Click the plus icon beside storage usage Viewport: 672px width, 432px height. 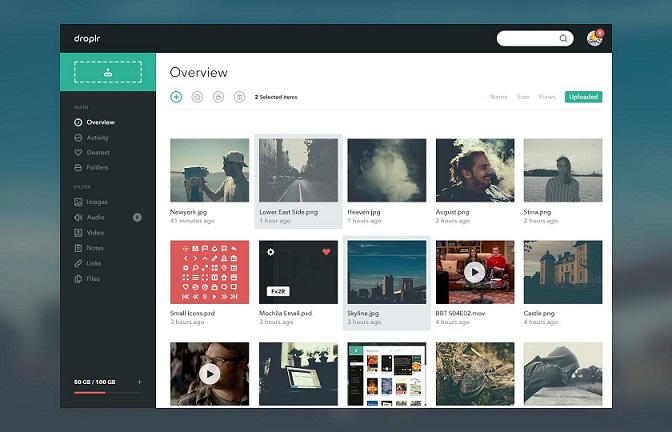[139, 382]
